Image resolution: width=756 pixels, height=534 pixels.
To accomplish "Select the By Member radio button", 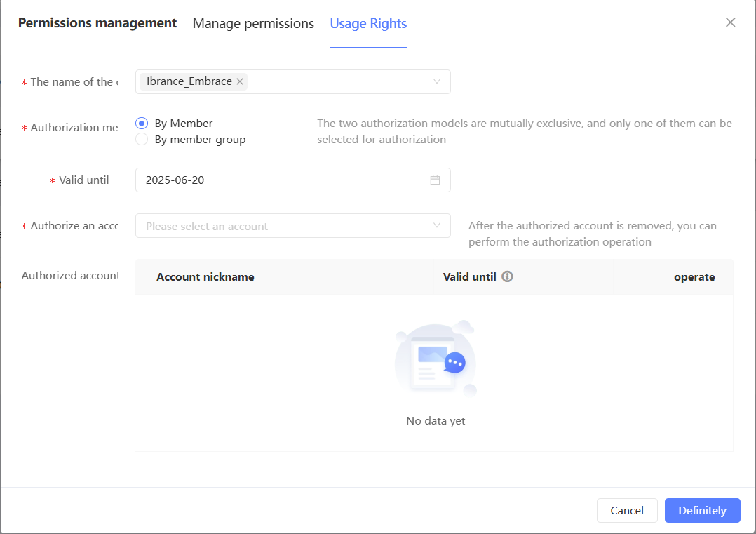I will coord(142,124).
